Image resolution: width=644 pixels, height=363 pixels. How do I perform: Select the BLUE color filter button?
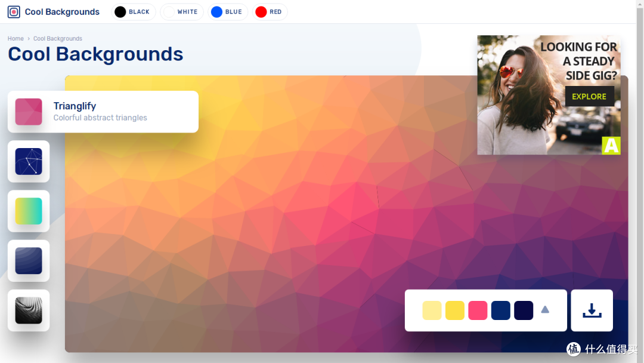click(228, 12)
